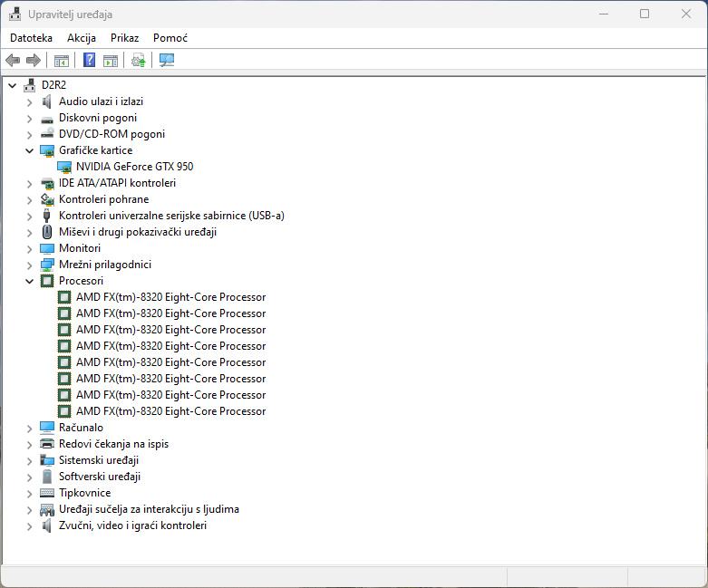Screen dimensions: 708x588
Task: Maximize the Upravitelj uređaja window
Action: [x=645, y=14]
